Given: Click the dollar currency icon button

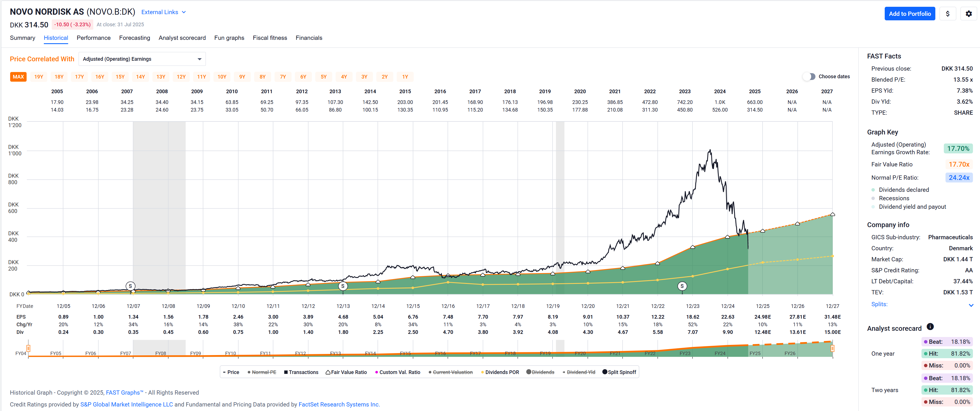Looking at the screenshot, I should pyautogui.click(x=947, y=14).
